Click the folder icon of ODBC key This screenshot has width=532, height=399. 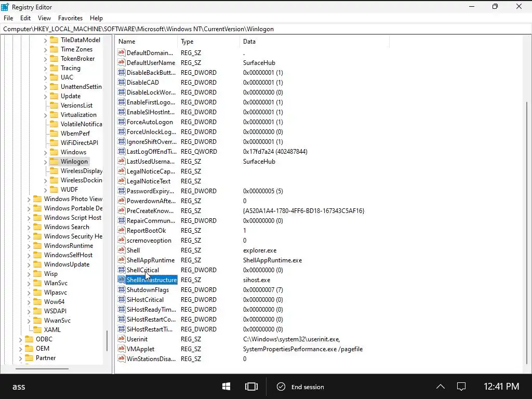click(x=29, y=339)
